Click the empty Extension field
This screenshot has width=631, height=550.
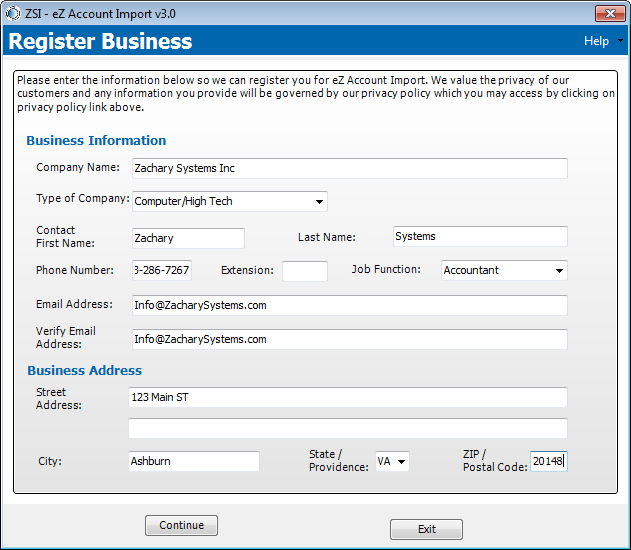click(304, 271)
